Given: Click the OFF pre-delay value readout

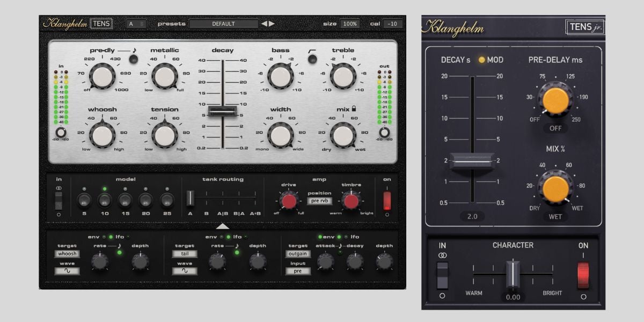Looking at the screenshot, I should tap(555, 129).
